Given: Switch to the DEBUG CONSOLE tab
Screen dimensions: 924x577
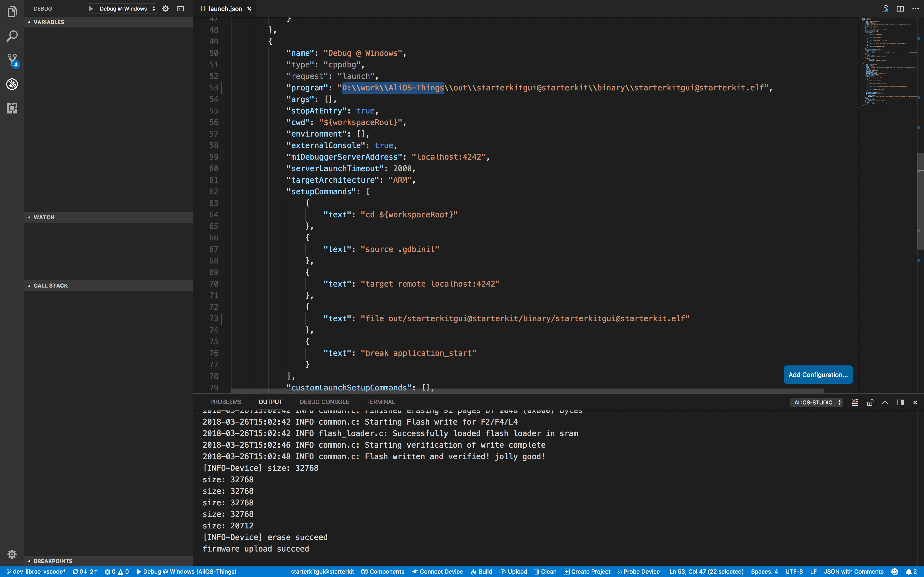Looking at the screenshot, I should pyautogui.click(x=324, y=402).
